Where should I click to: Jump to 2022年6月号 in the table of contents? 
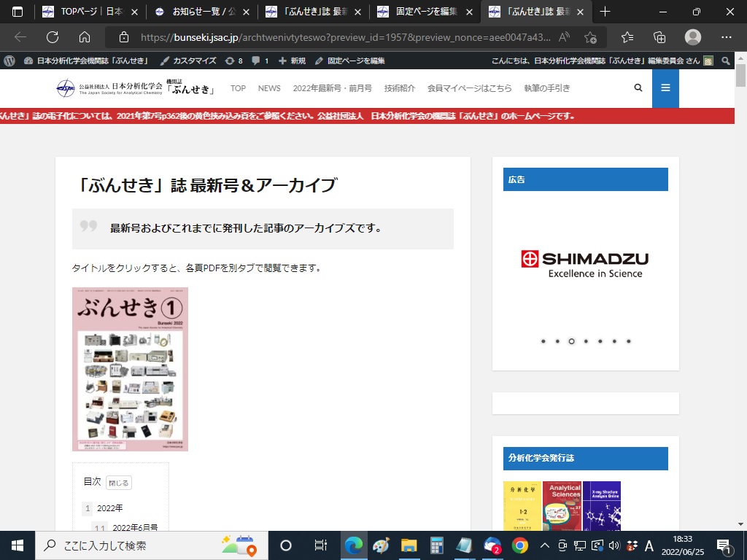pos(135,527)
